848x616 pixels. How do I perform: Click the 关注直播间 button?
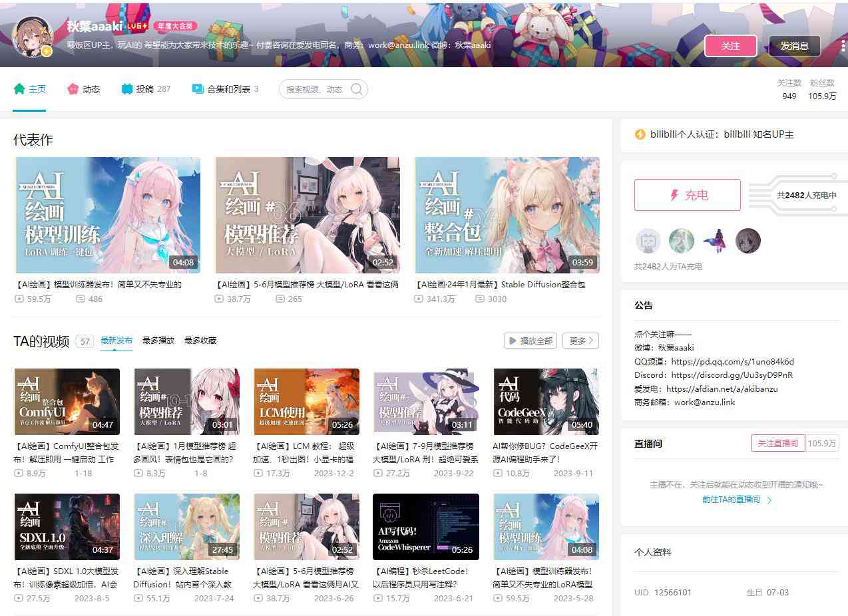pos(777,443)
